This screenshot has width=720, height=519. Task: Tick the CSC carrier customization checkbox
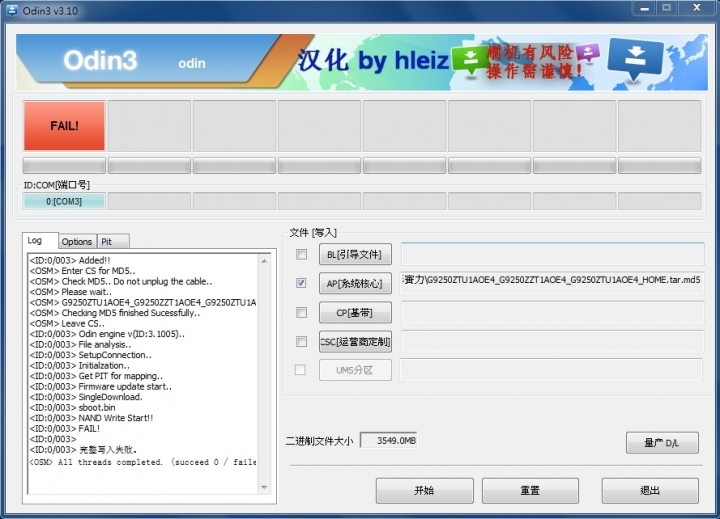click(301, 341)
